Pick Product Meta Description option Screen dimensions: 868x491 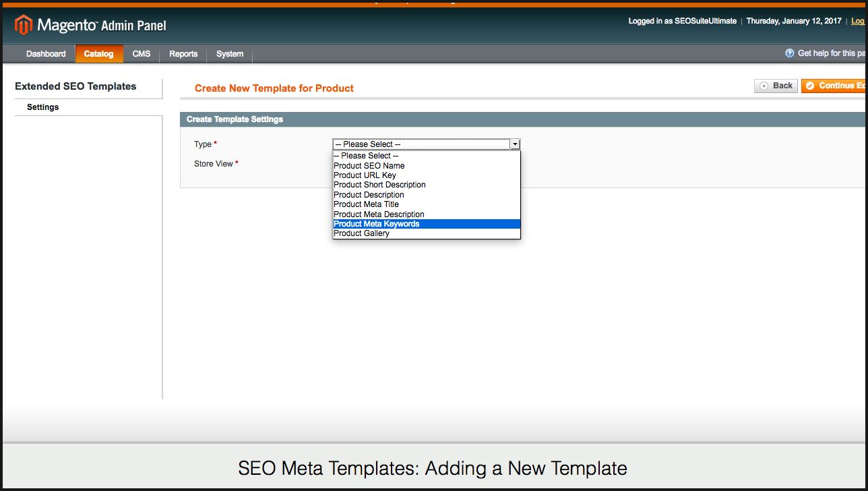379,214
